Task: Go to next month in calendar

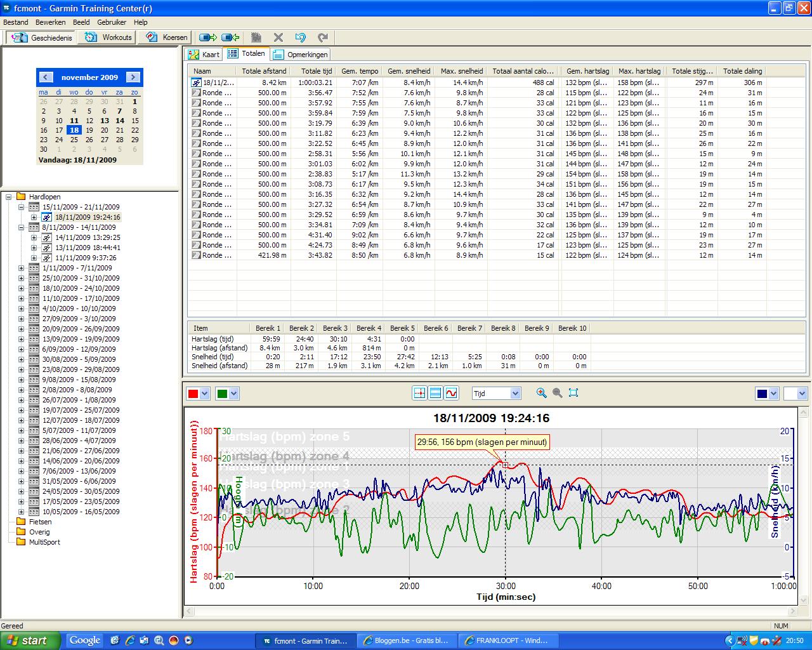Action: [133, 77]
